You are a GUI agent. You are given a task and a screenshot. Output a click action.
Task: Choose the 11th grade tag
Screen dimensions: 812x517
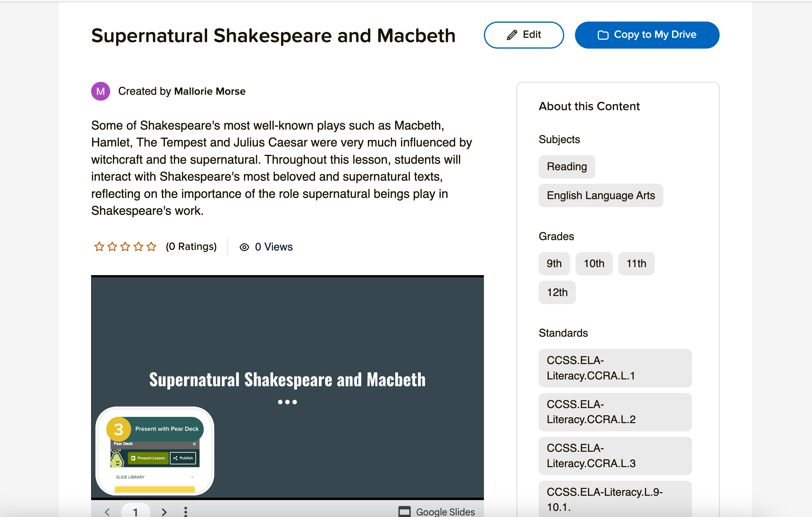[x=636, y=263]
